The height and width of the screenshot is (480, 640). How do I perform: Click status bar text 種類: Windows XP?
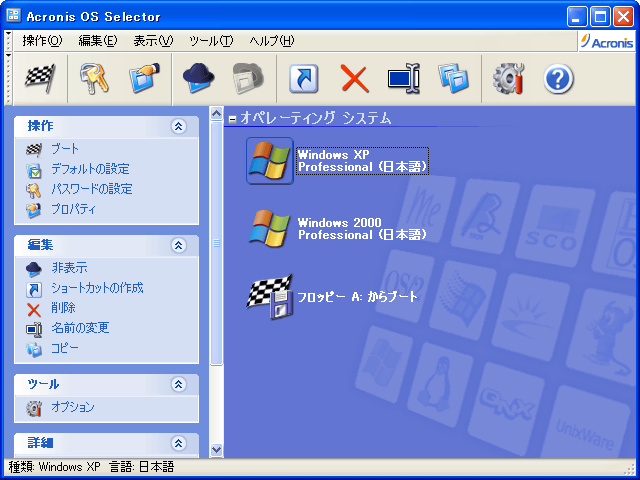(x=55, y=467)
